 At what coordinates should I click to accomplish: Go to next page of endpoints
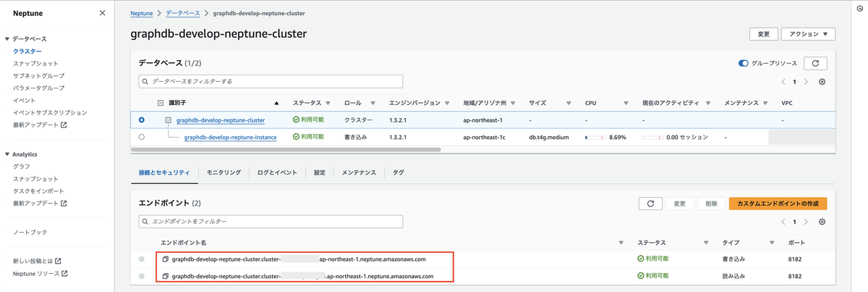coord(807,222)
